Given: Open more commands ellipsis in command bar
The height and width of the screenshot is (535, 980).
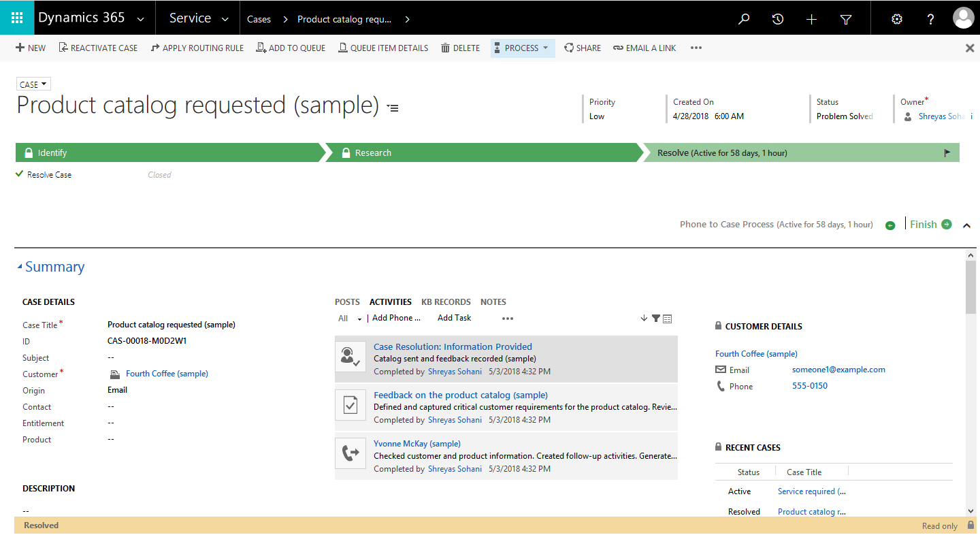Looking at the screenshot, I should [x=696, y=48].
